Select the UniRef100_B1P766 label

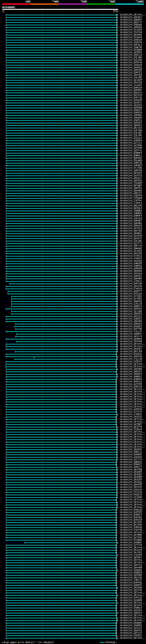point(131,329)
